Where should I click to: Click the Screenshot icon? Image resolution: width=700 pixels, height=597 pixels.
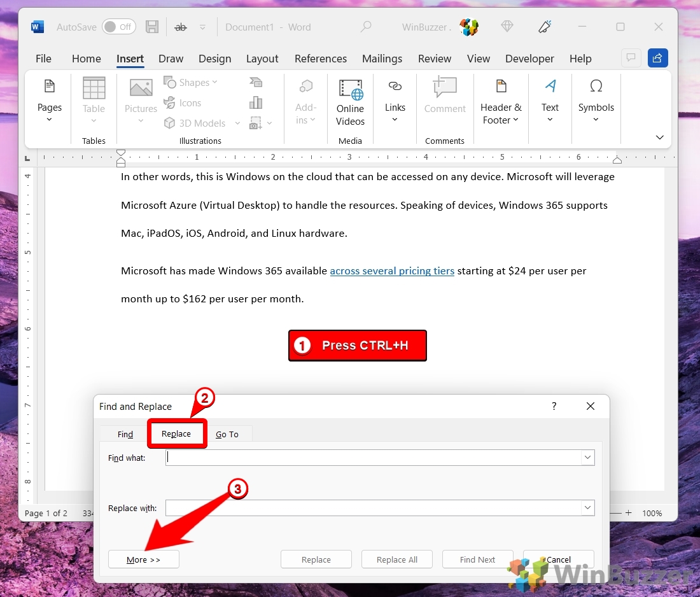[x=256, y=123]
